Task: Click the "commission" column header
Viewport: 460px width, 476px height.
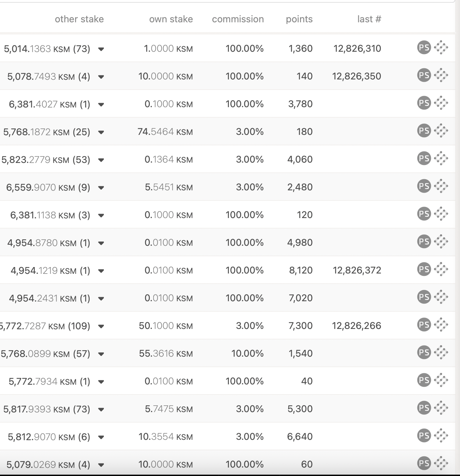Action: click(x=238, y=19)
